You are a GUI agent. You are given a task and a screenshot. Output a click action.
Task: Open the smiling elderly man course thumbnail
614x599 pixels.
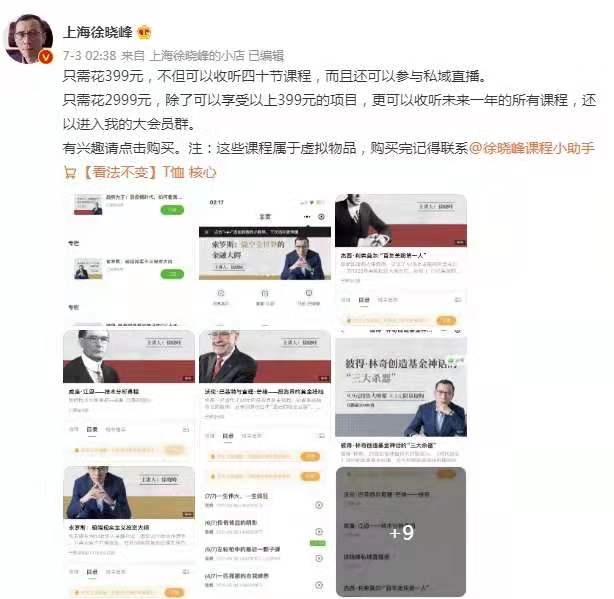[265, 396]
